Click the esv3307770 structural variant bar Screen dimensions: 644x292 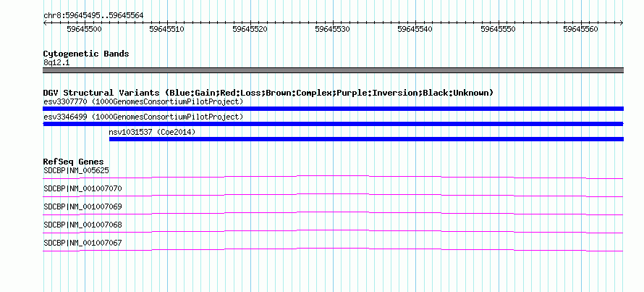point(333,109)
